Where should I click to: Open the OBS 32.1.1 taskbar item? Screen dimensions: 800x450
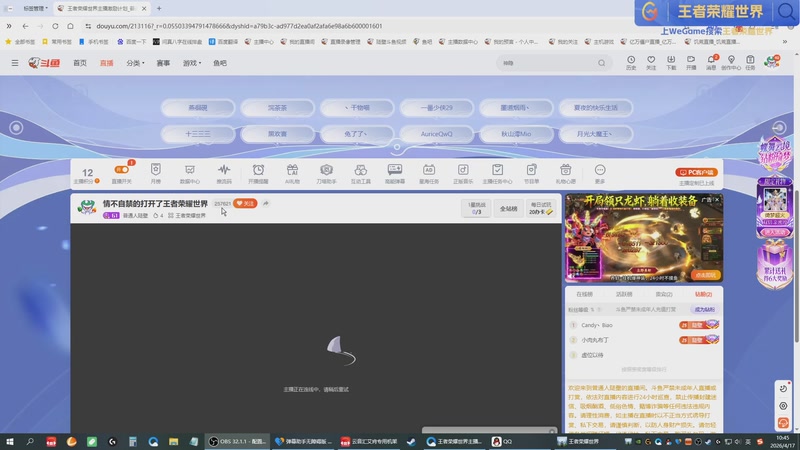pos(238,441)
